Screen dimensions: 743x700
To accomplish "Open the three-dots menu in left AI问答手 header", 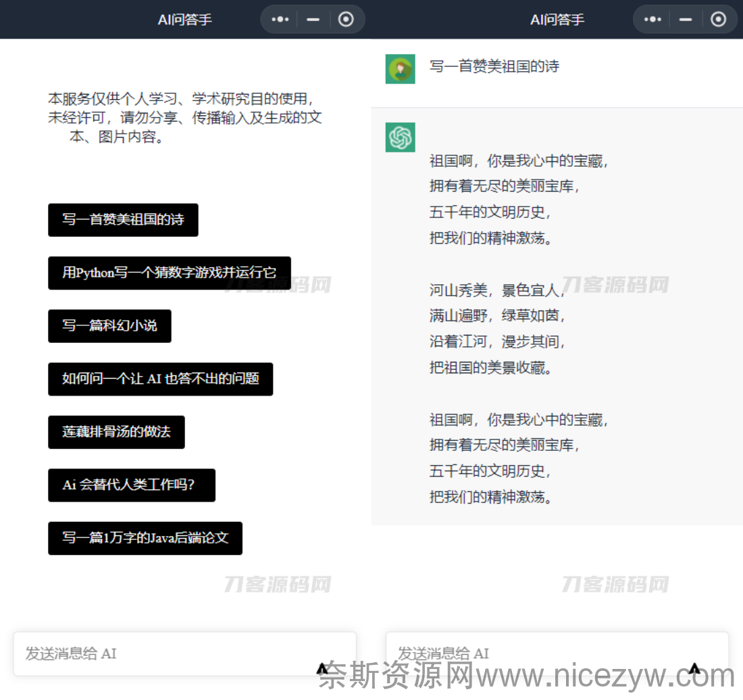I will (280, 20).
